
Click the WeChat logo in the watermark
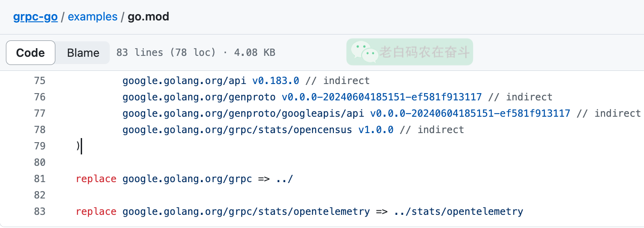pyautogui.click(x=364, y=51)
